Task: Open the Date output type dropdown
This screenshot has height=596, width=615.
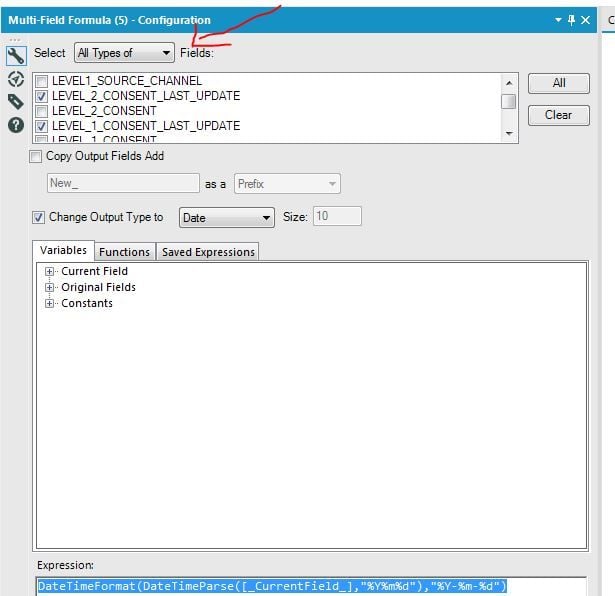Action: [227, 218]
